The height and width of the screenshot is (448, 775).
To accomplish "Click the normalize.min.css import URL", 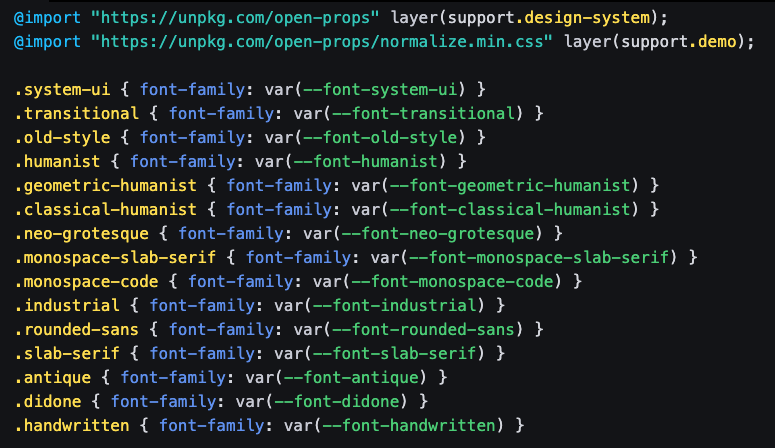I will pos(321,42).
